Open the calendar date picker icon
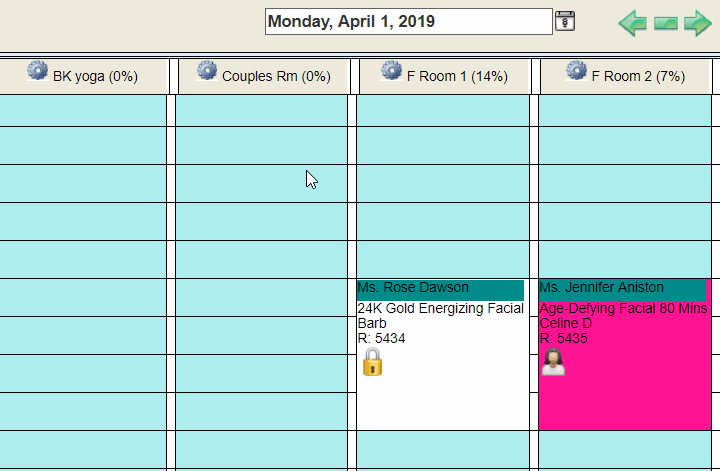This screenshot has width=720, height=471. coord(565,21)
